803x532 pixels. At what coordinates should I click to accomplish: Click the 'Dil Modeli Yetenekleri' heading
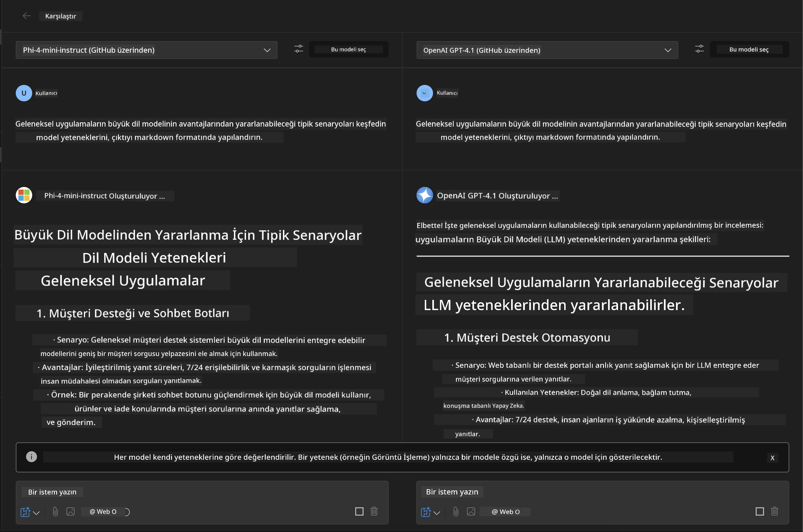pyautogui.click(x=154, y=258)
